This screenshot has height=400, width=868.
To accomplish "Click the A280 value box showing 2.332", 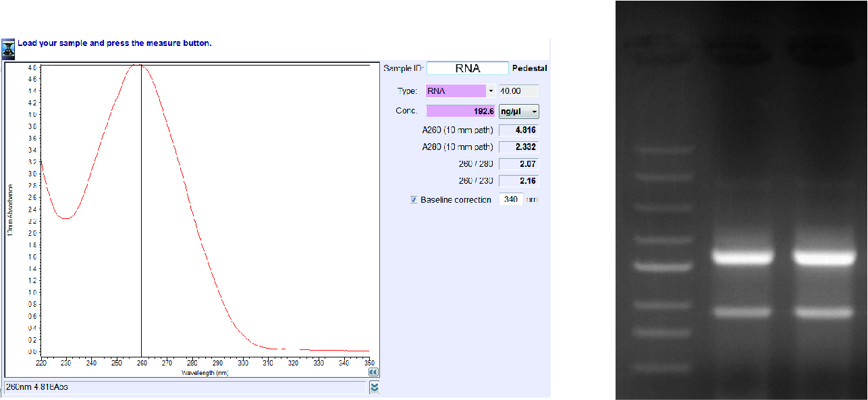I will pos(518,147).
